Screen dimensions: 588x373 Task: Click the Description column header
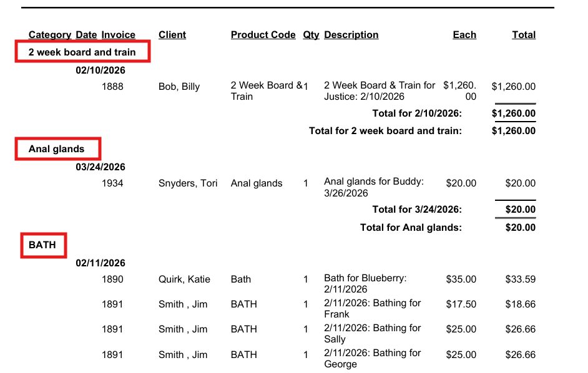tap(351, 35)
